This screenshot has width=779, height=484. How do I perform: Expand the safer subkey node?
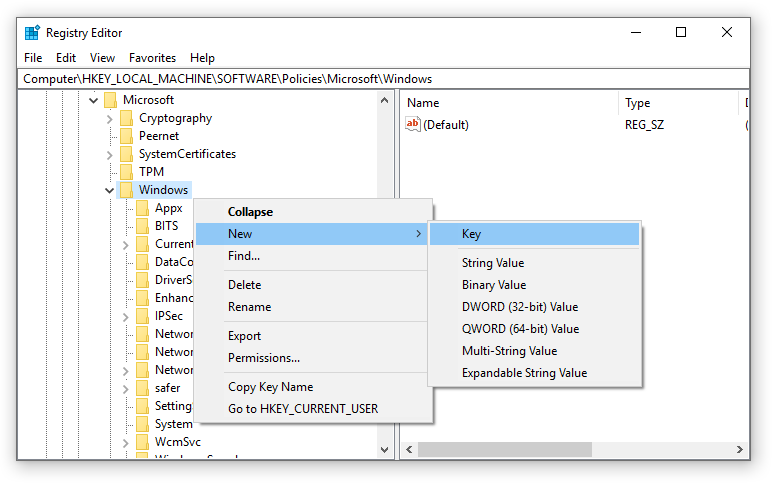(x=125, y=389)
